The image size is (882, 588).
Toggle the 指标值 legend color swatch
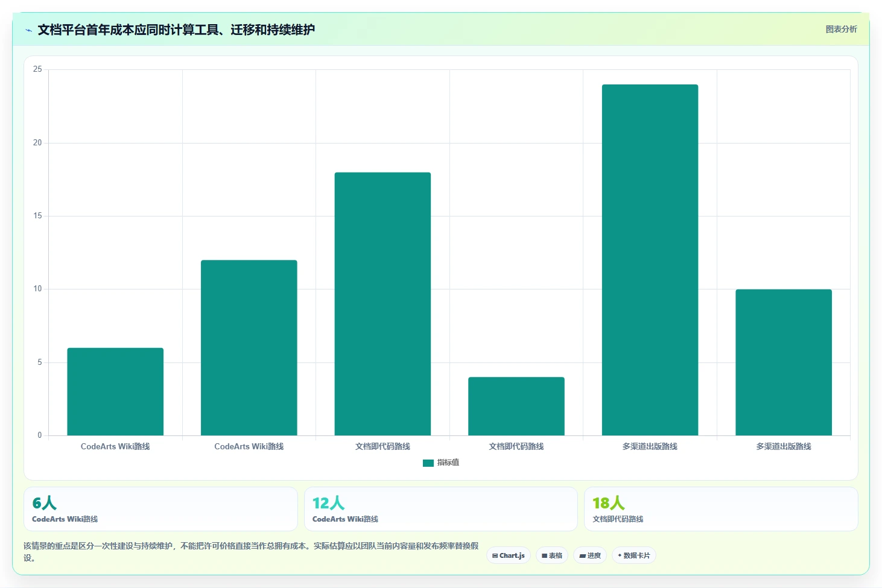click(x=428, y=463)
